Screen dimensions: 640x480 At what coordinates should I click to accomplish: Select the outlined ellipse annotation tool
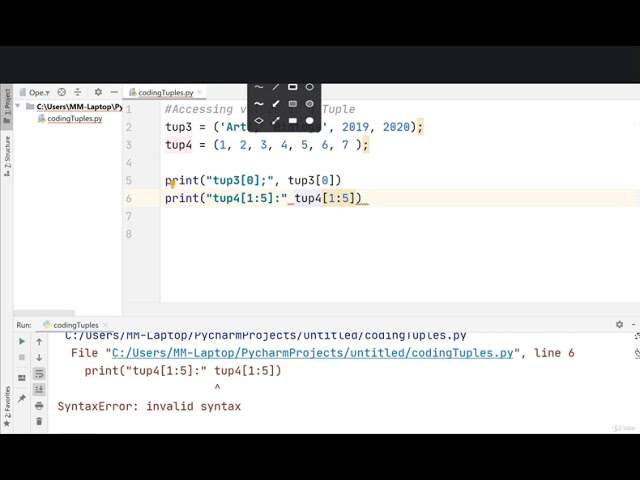[309, 87]
